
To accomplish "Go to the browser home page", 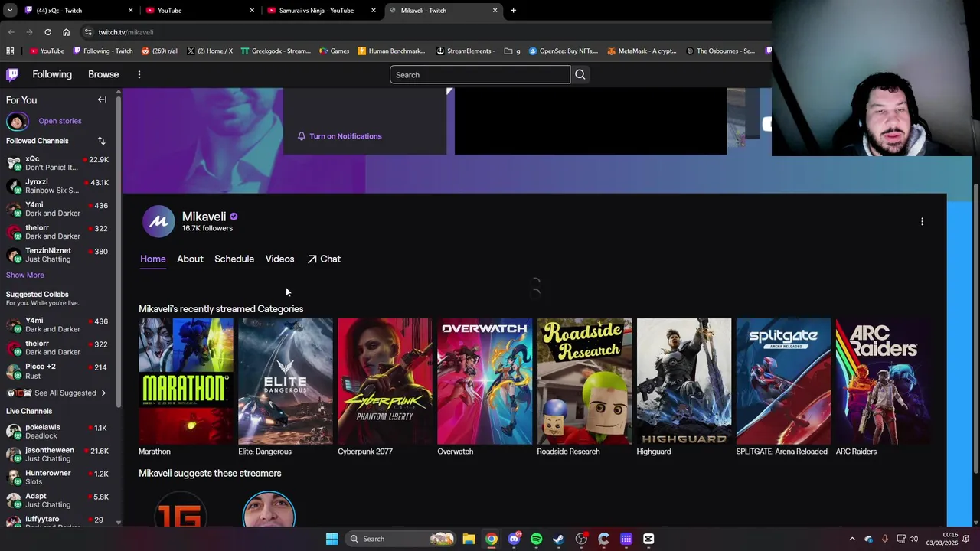I will 66,32.
